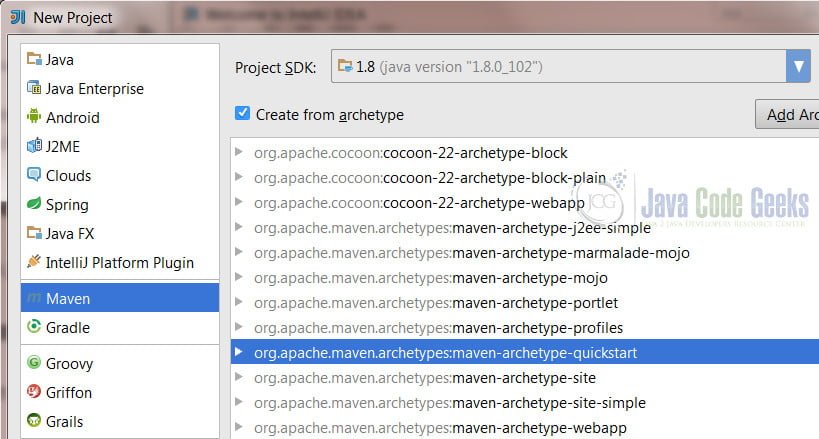
Task: Click the Spring leaf icon
Action: [34, 204]
